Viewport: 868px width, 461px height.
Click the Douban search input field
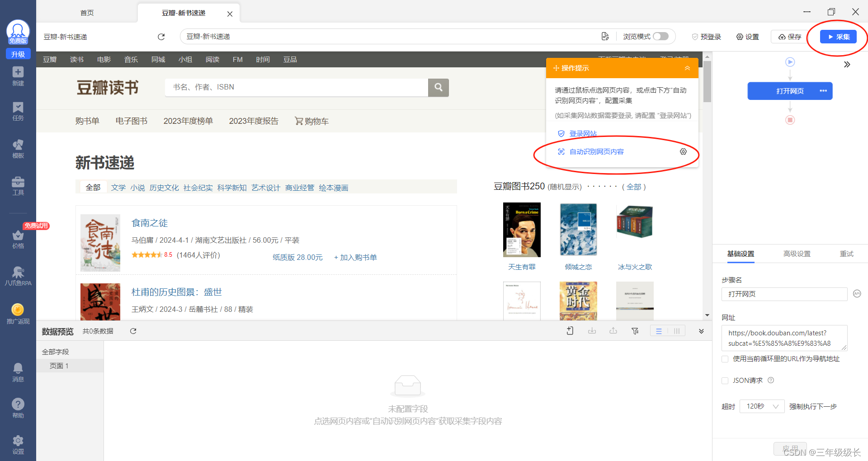[297, 87]
